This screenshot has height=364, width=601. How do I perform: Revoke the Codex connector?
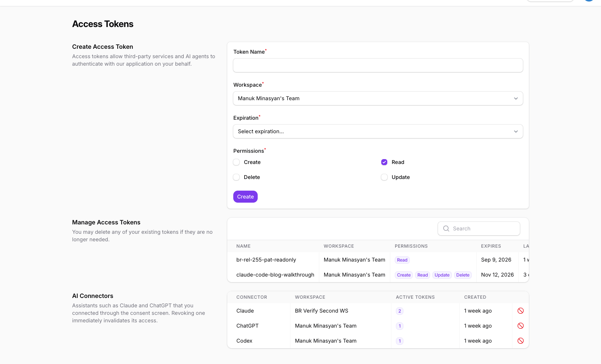pyautogui.click(x=521, y=341)
